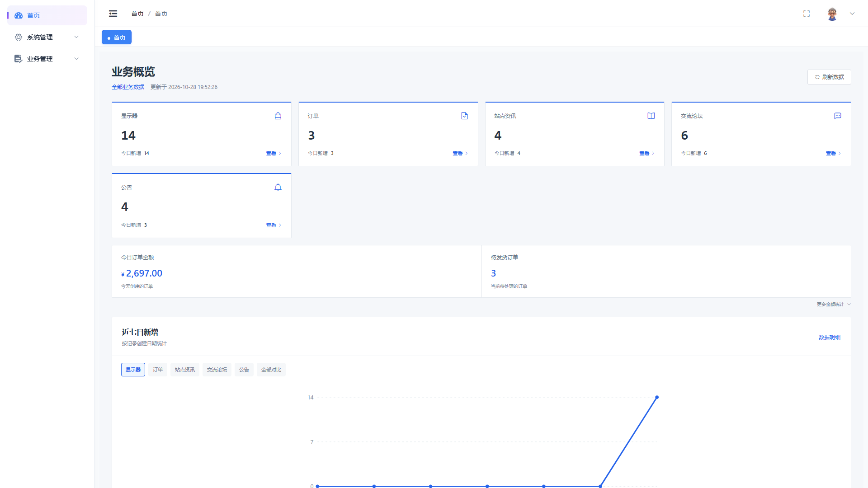Click the 订单 card document icon
Viewport: 868px width, 488px height.
click(464, 116)
